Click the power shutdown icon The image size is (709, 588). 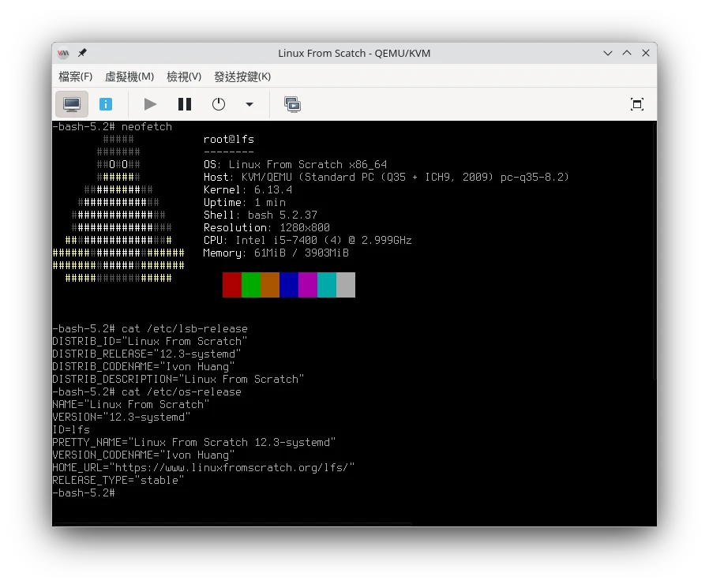click(x=219, y=104)
